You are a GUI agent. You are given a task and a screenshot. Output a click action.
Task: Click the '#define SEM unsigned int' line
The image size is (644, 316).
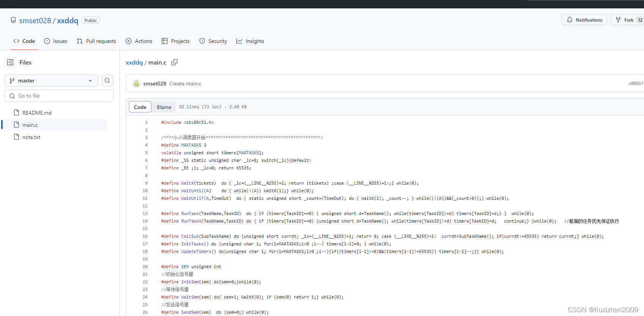point(191,267)
